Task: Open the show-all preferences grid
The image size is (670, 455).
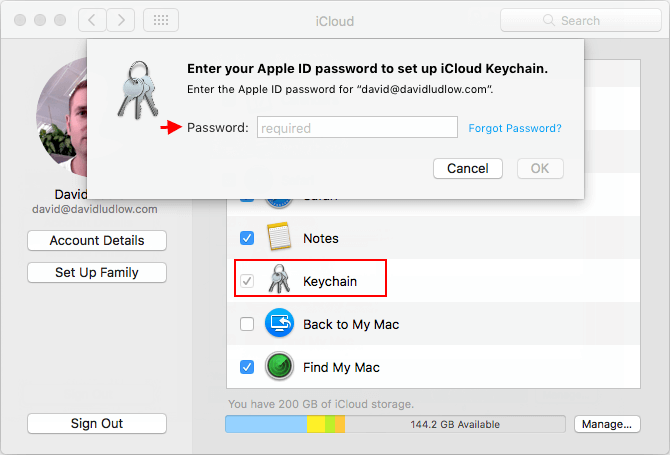Action: [x=161, y=20]
